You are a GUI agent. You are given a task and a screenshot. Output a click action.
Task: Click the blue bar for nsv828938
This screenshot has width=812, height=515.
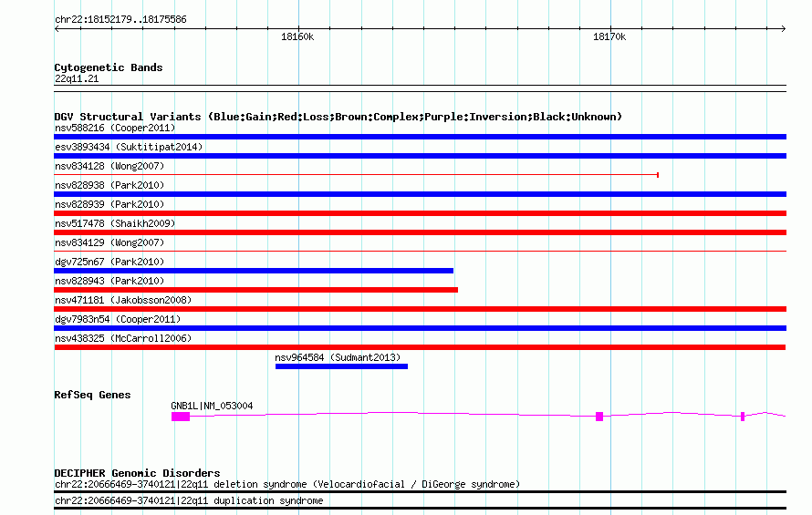point(420,194)
